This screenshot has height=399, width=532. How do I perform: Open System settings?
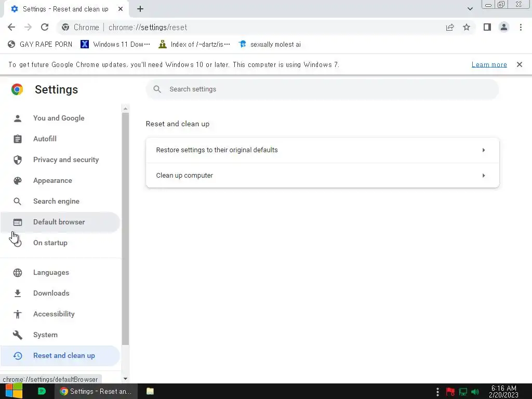(x=60, y=335)
